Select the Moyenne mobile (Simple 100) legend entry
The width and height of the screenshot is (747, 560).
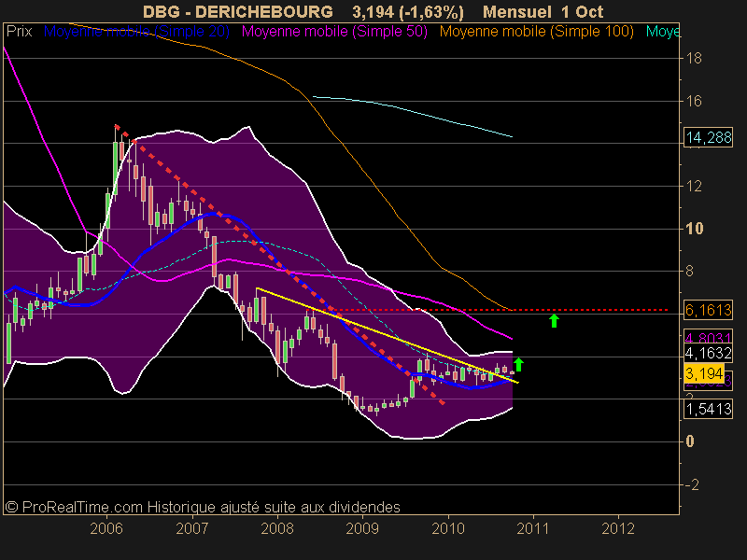(536, 32)
